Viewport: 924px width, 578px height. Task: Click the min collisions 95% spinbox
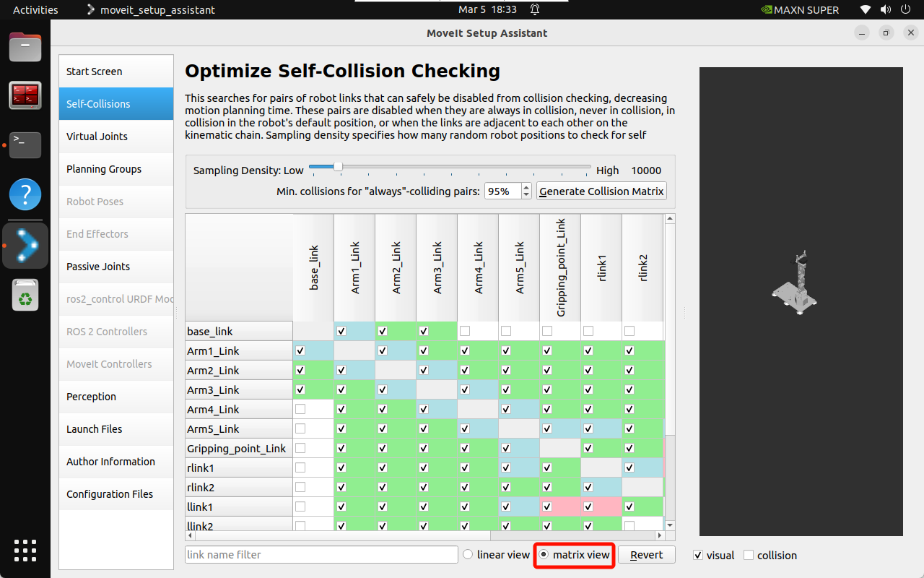(x=508, y=191)
